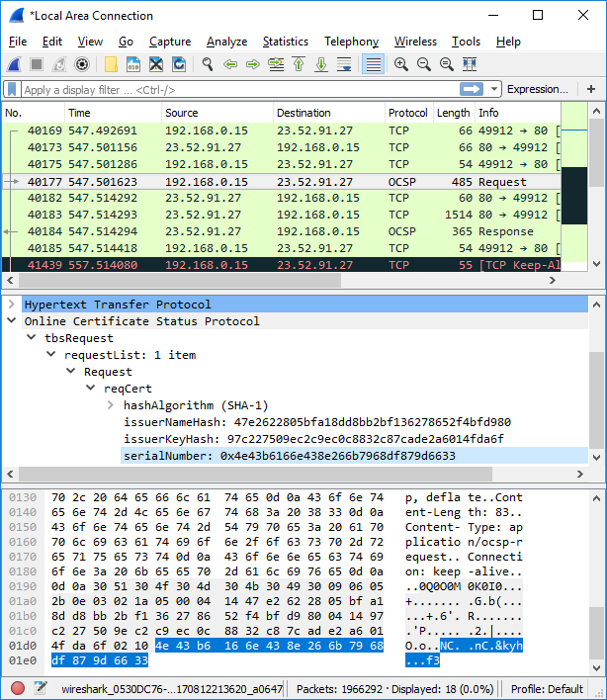Edit capture file comment icon in status bar
Viewport: 607px width, 700px height.
point(41,688)
